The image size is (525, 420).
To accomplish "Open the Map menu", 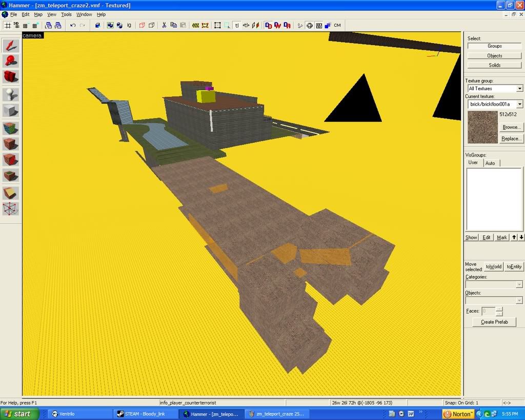I will (x=38, y=14).
